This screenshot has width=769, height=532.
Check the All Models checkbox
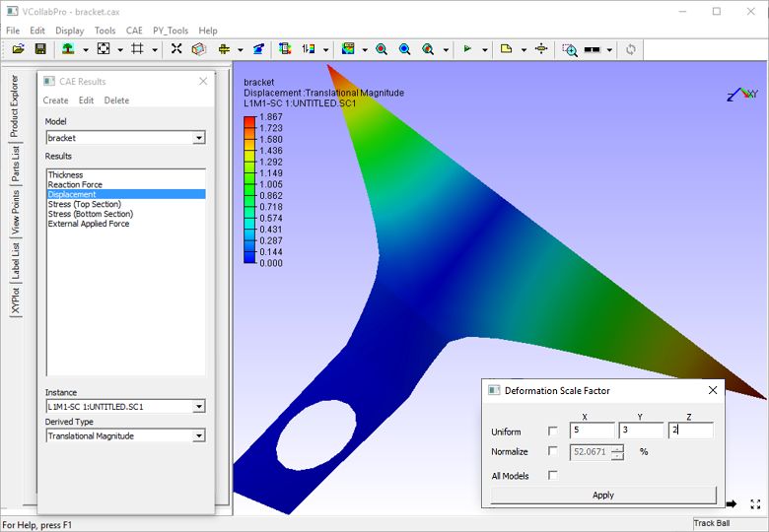coord(553,475)
